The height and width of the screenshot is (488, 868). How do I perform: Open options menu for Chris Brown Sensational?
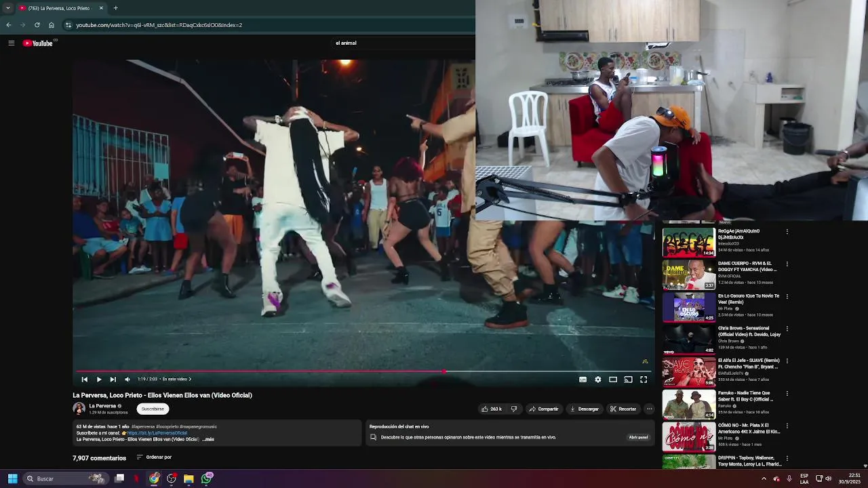(787, 329)
